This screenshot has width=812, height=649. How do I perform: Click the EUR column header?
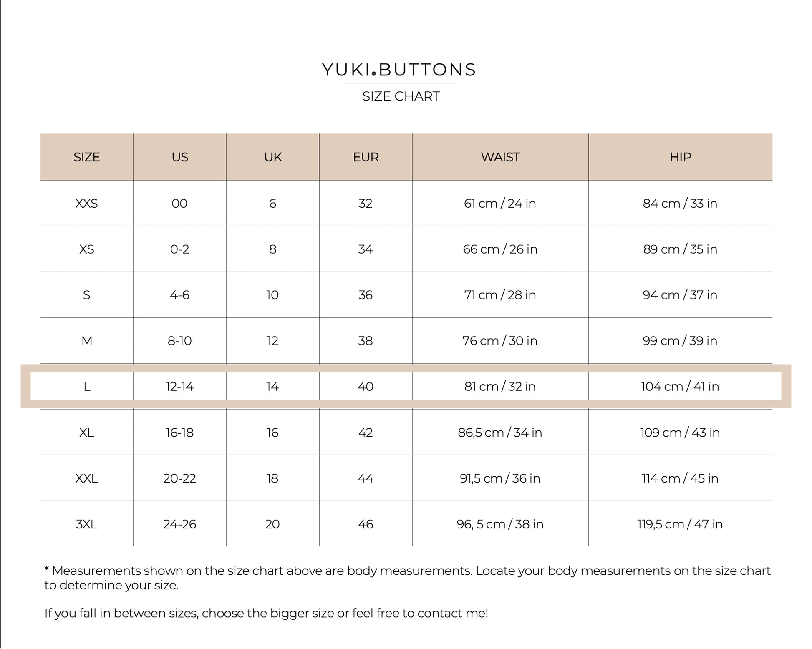pyautogui.click(x=366, y=157)
